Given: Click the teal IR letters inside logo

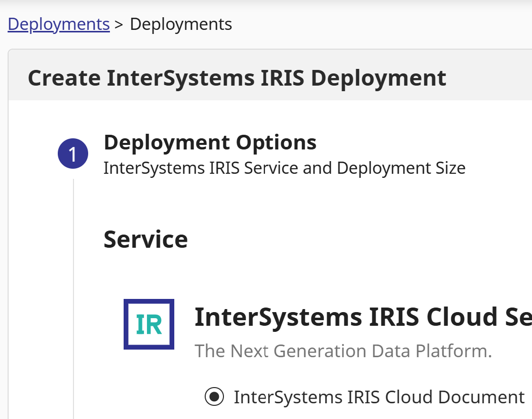Looking at the screenshot, I should [149, 325].
